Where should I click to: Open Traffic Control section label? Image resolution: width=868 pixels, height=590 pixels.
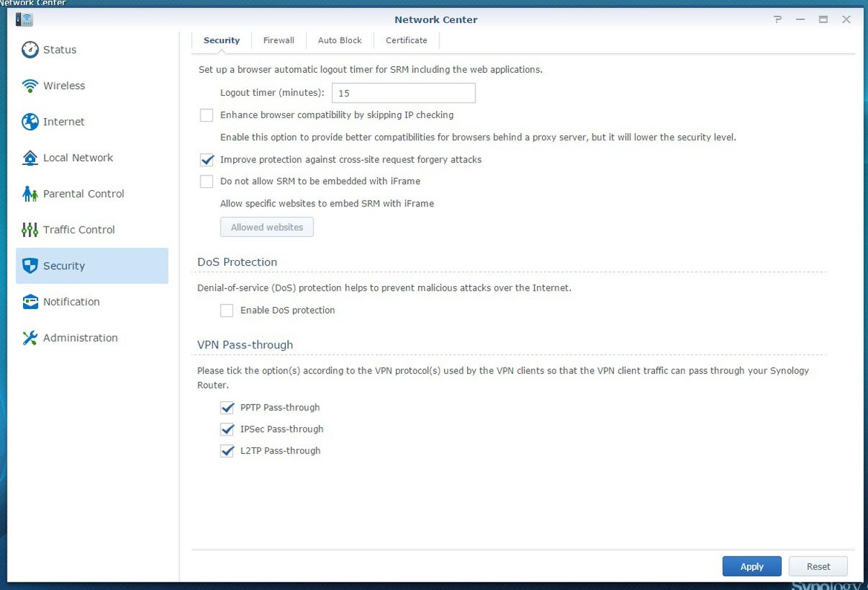tap(79, 230)
